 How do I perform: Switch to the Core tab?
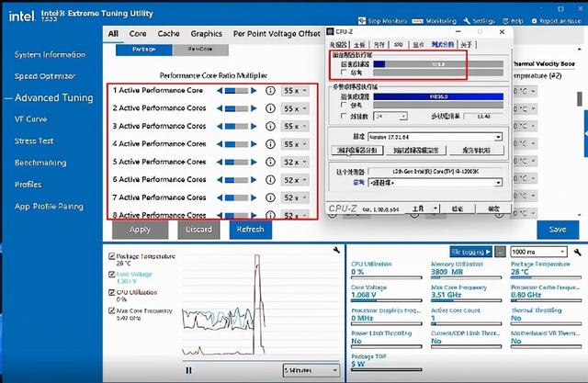[x=138, y=34]
